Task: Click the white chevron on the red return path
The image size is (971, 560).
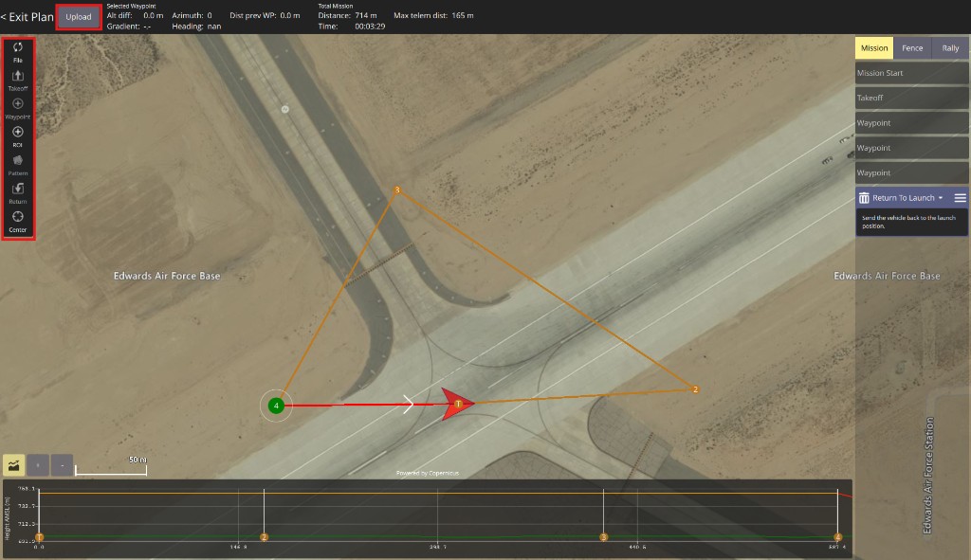Action: pyautogui.click(x=408, y=404)
